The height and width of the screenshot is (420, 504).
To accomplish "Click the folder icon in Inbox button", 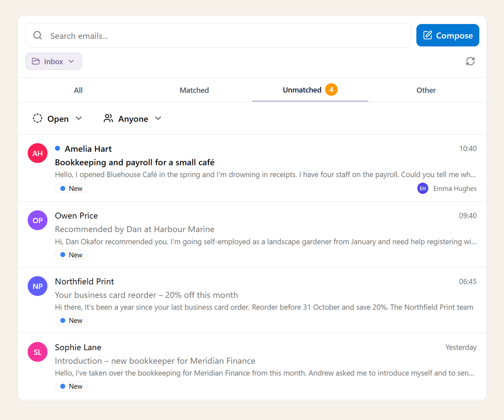I will click(36, 61).
